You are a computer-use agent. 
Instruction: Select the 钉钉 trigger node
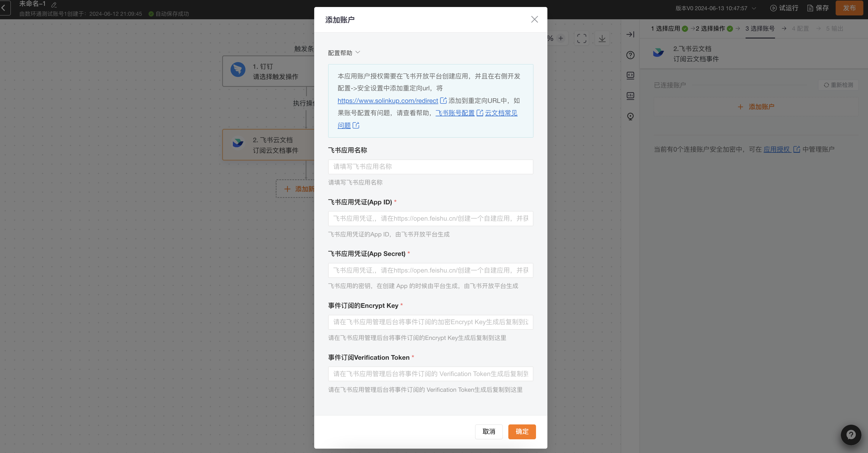click(x=268, y=71)
